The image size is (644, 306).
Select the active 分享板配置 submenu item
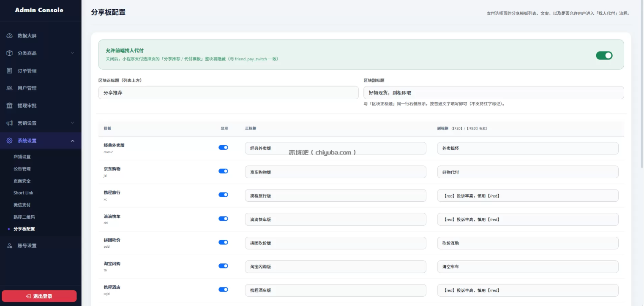tap(24, 229)
